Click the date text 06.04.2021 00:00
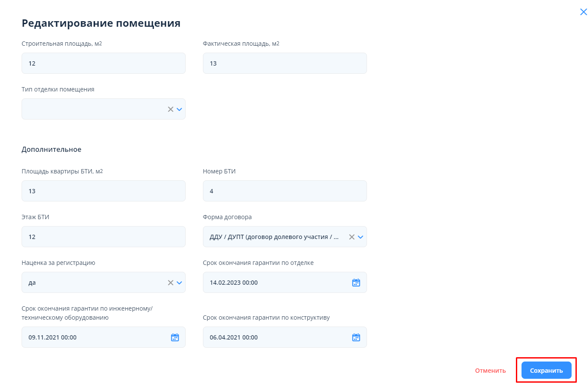Image resolution: width=588 pixels, height=390 pixels. (234, 337)
